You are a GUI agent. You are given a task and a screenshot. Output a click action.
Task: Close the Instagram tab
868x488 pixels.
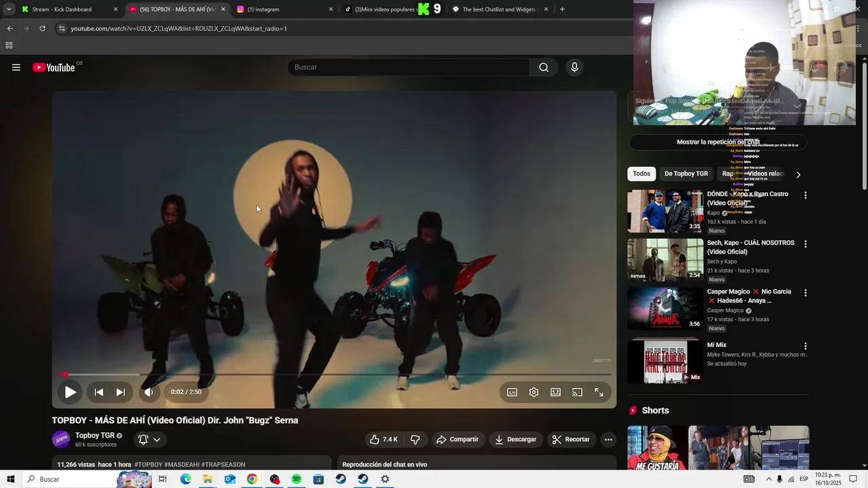[x=331, y=9]
